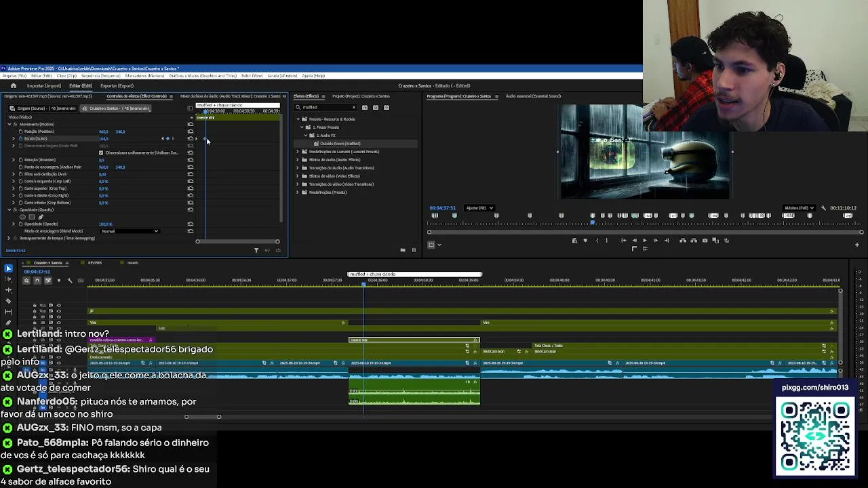The width and height of the screenshot is (868, 488).
Task: Open playback resolution Full dropdown
Action: click(x=799, y=208)
